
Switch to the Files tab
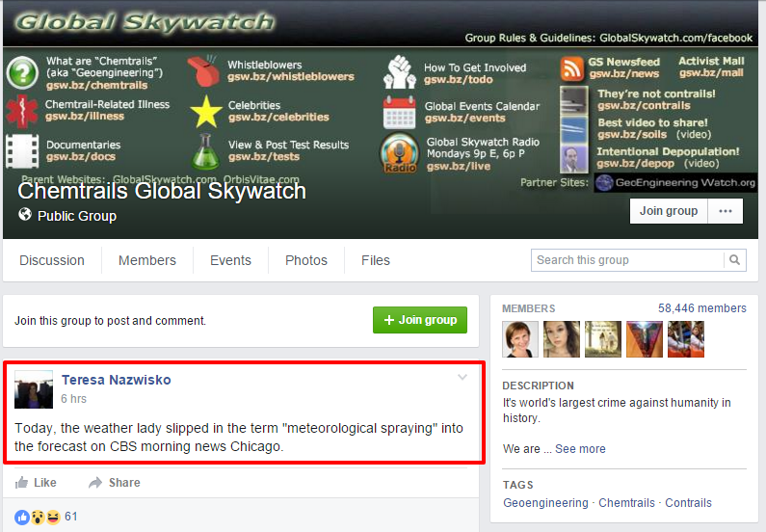coord(376,260)
